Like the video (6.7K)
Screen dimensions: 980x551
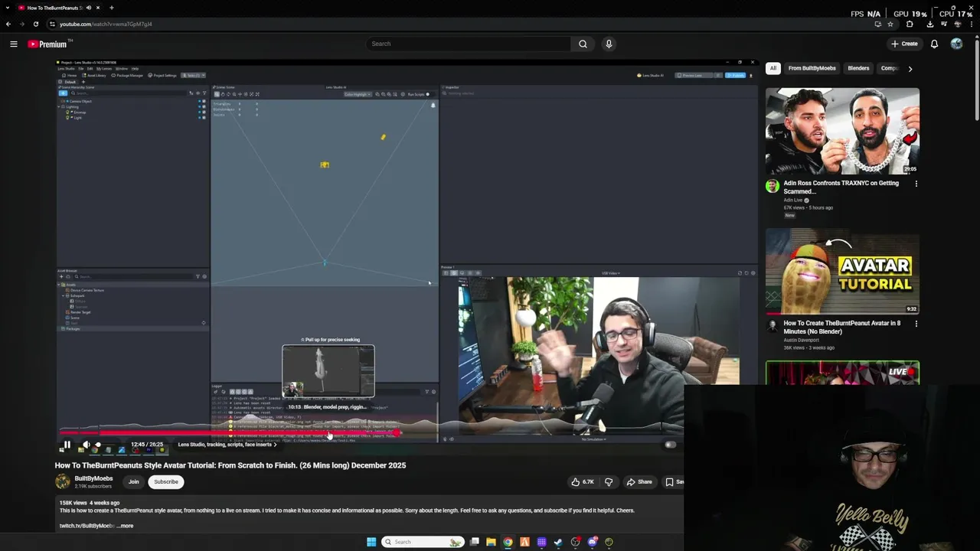(x=582, y=482)
